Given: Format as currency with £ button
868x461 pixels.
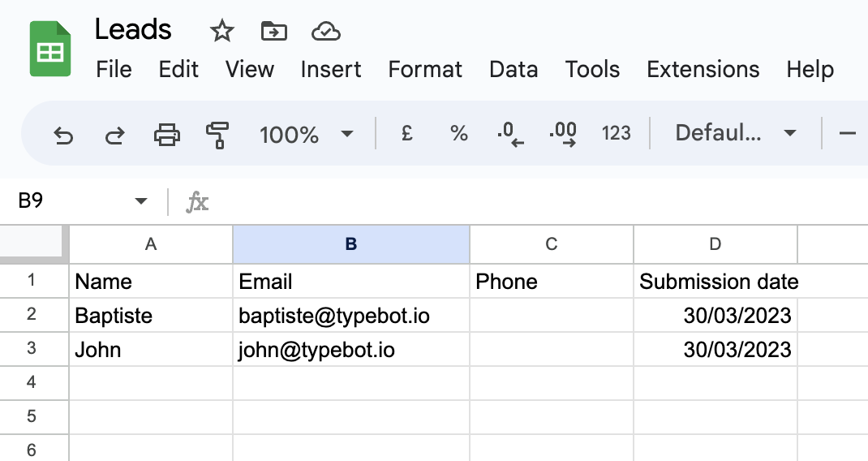Looking at the screenshot, I should [x=407, y=134].
